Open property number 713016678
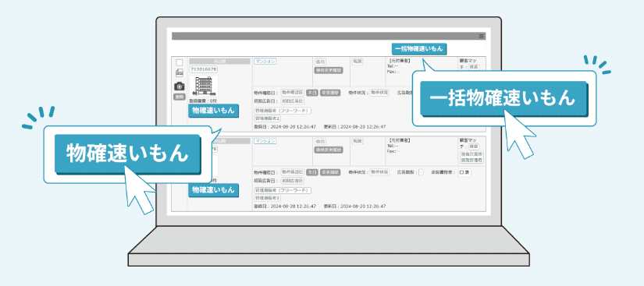The width and height of the screenshot is (644, 286). 203,69
